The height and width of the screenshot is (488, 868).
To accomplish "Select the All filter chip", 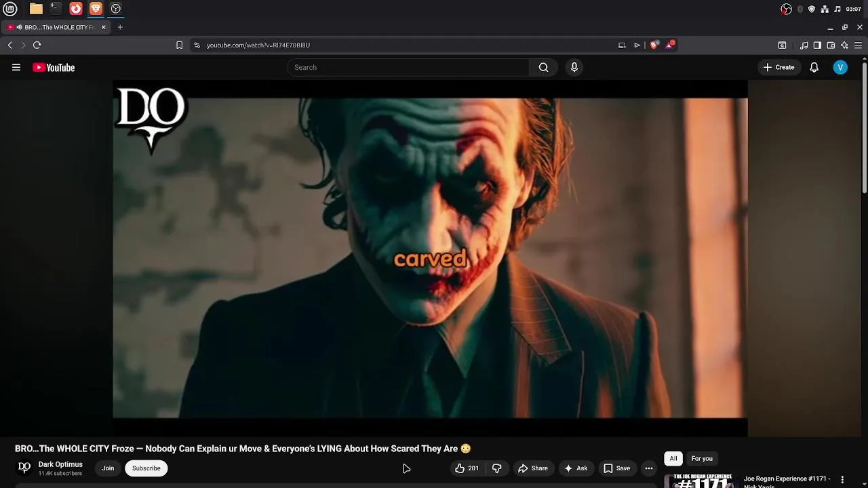I will coord(673,459).
